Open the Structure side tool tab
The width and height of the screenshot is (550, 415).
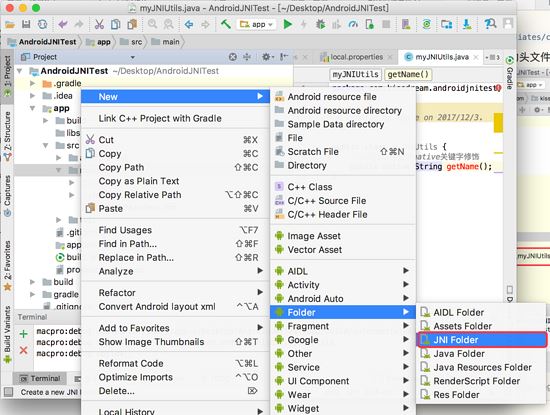click(7, 136)
